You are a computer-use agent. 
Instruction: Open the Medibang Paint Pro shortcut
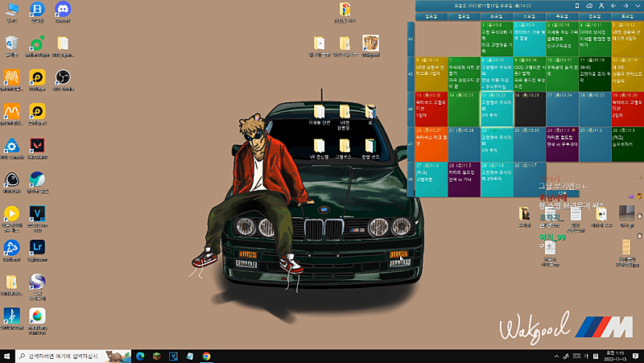click(x=37, y=315)
